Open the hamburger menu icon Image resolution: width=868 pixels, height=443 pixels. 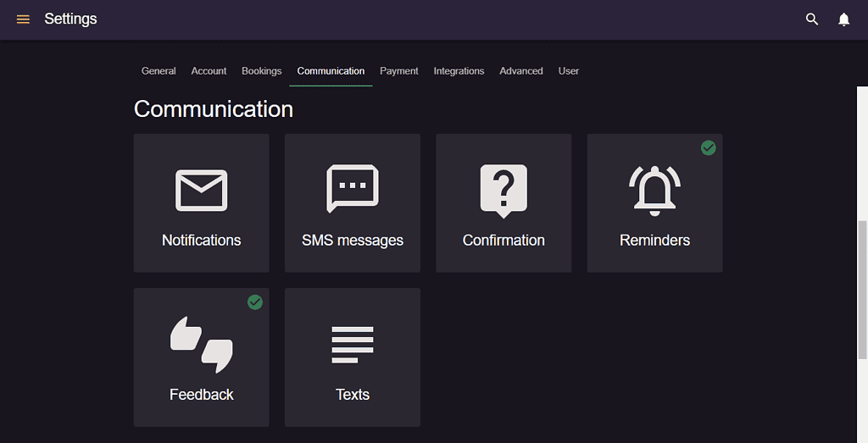click(23, 19)
